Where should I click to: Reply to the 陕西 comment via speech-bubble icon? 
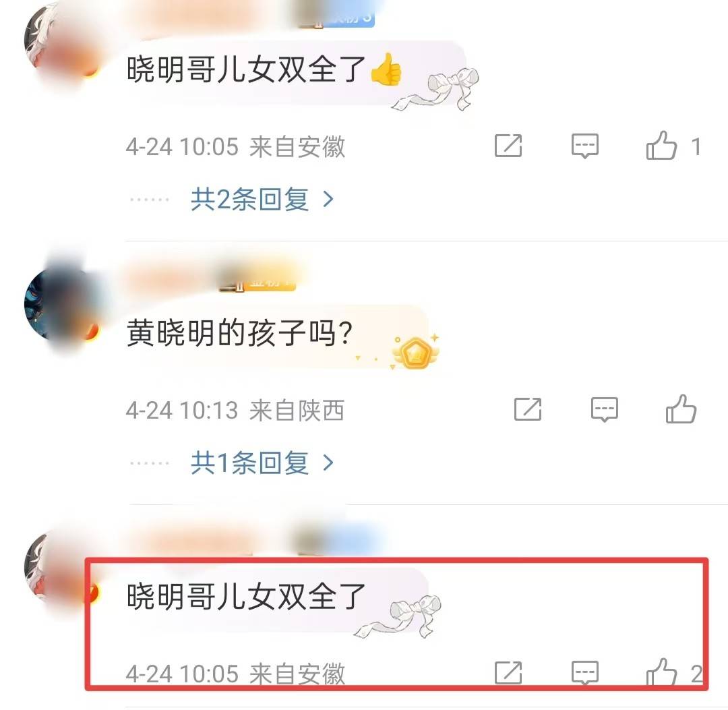tap(604, 409)
